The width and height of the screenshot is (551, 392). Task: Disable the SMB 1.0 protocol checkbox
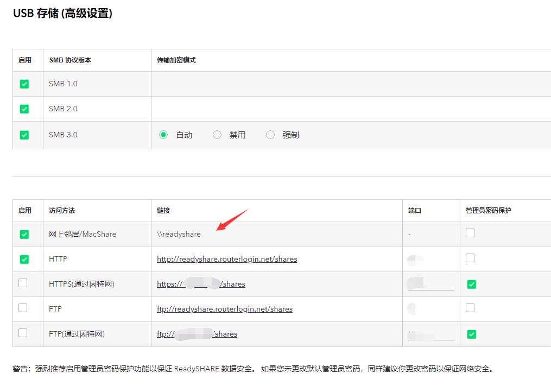click(x=24, y=84)
